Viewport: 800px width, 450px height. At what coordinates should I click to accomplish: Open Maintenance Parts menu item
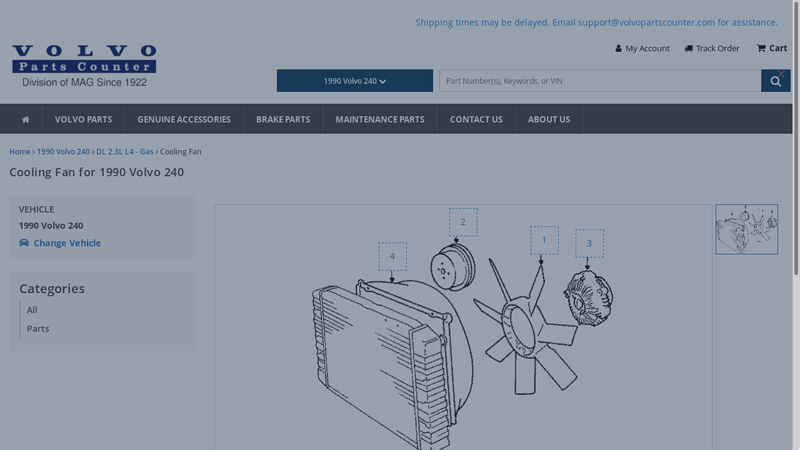(x=379, y=119)
